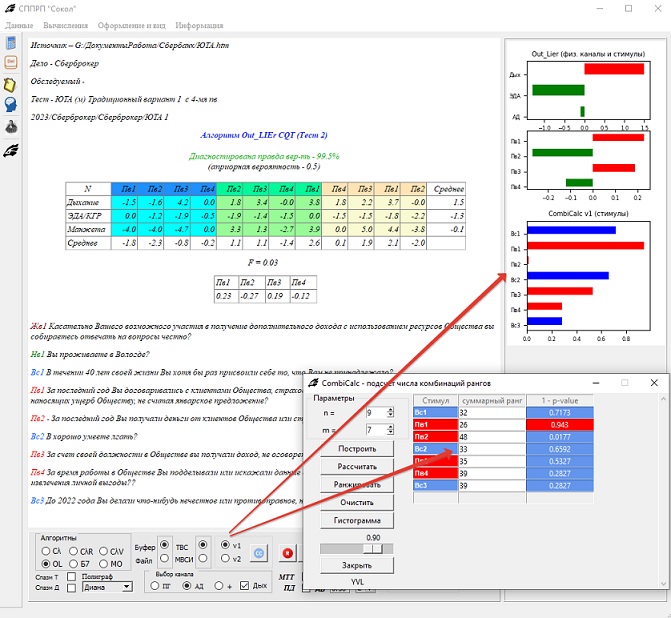Click the CombiCalc v1 stimuli bar chart
Screen dimensions: 671x618
[x=588, y=276]
